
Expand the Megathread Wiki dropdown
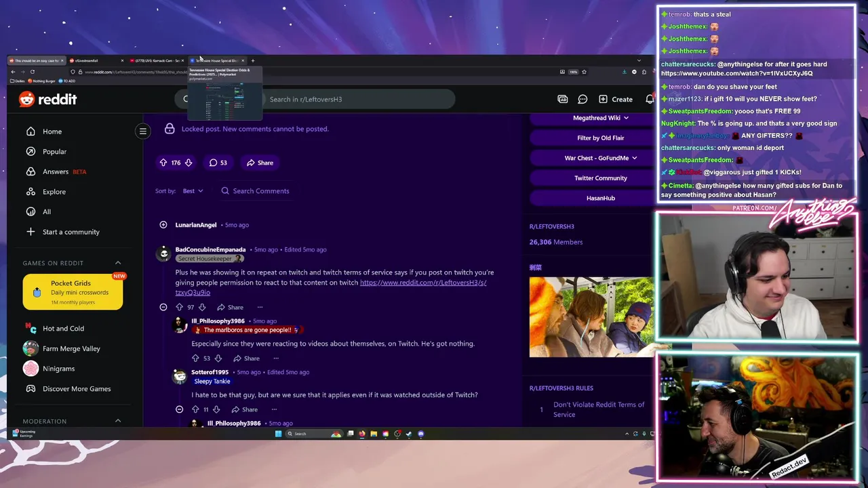(601, 118)
